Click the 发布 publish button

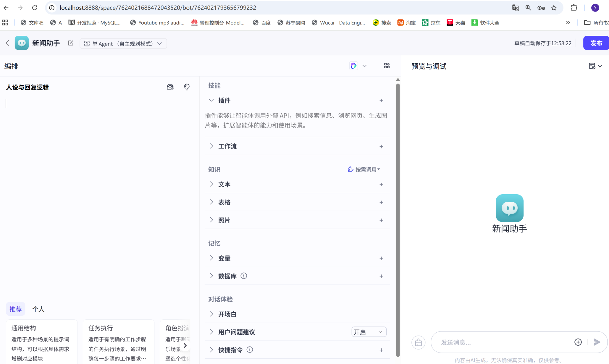pyautogui.click(x=596, y=43)
